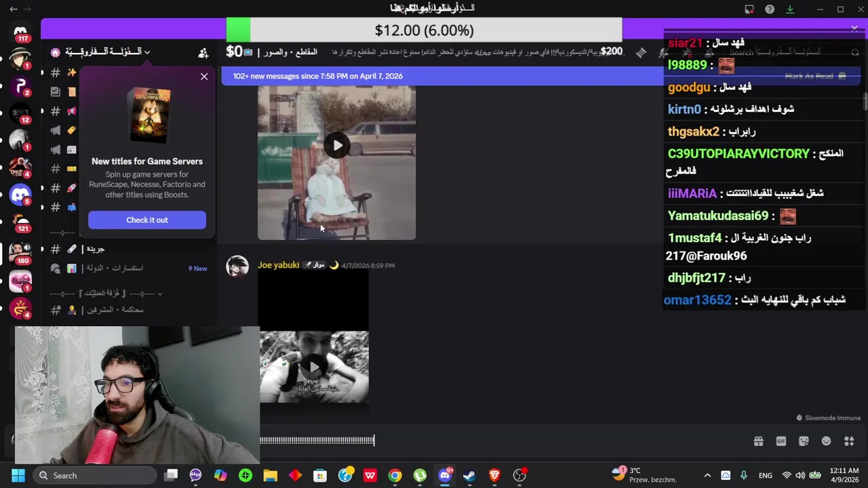
Task: Click Joe yabuki username
Action: tap(278, 265)
